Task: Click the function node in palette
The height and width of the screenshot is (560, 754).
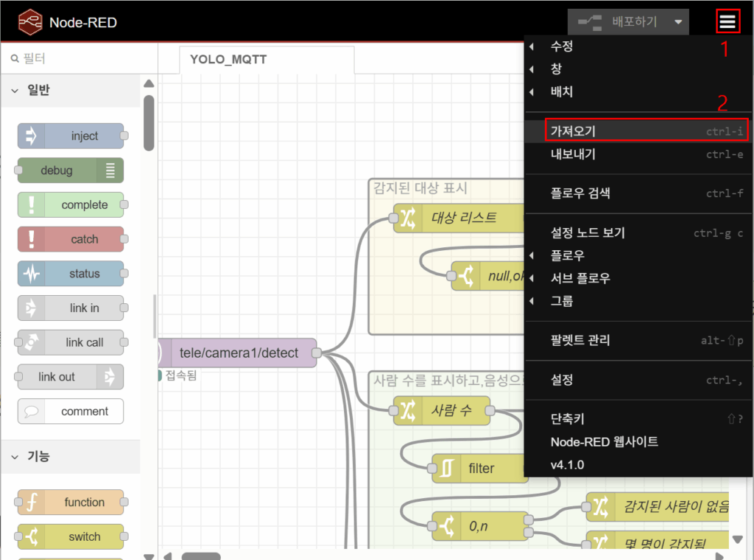Action: coord(71,503)
